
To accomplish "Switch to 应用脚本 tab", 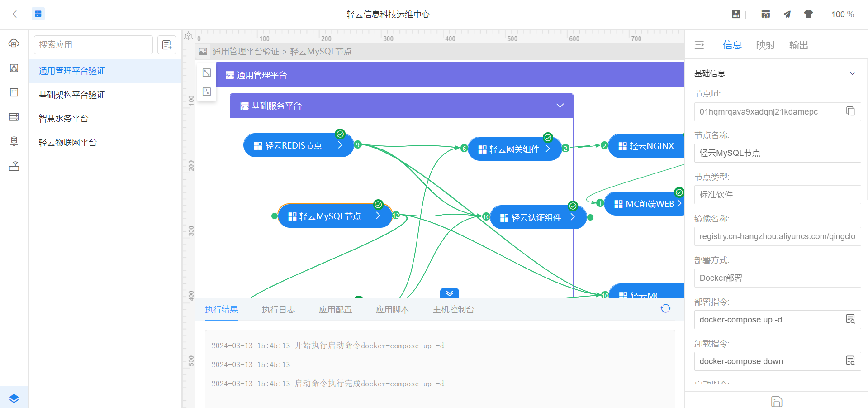I will [x=393, y=310].
